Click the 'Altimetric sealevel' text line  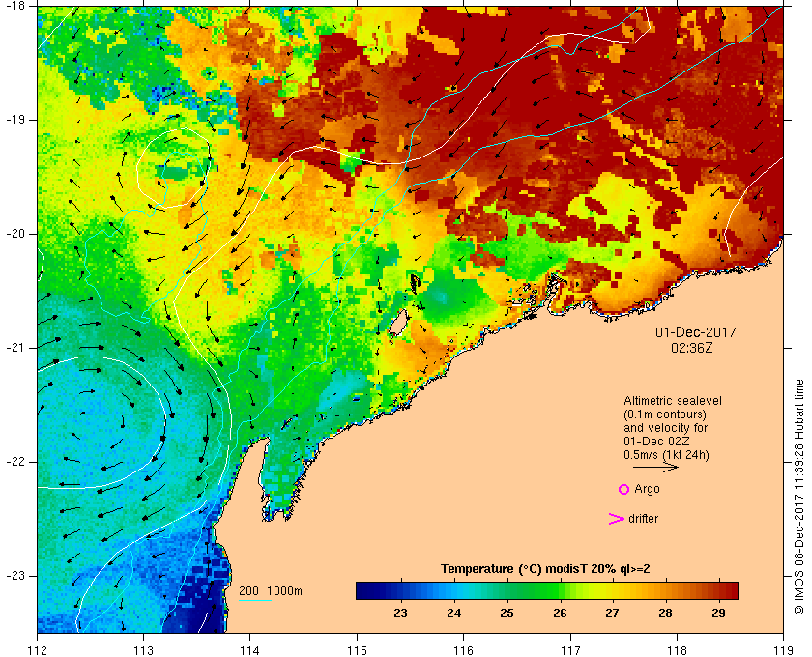672,401
